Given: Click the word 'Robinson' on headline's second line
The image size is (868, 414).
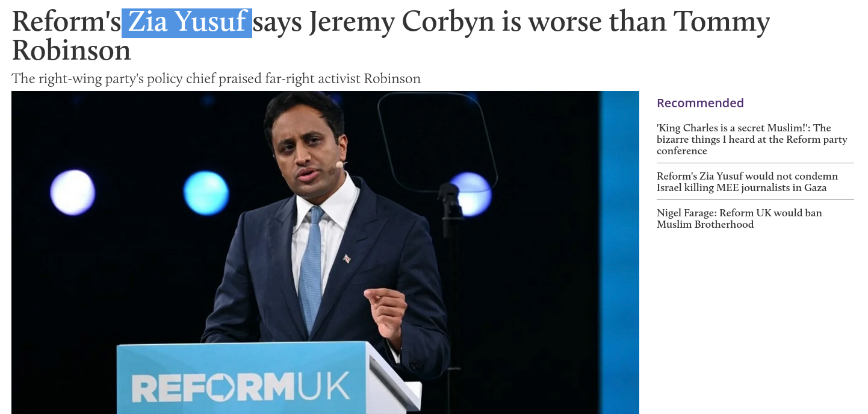Looking at the screenshot, I should [71, 51].
